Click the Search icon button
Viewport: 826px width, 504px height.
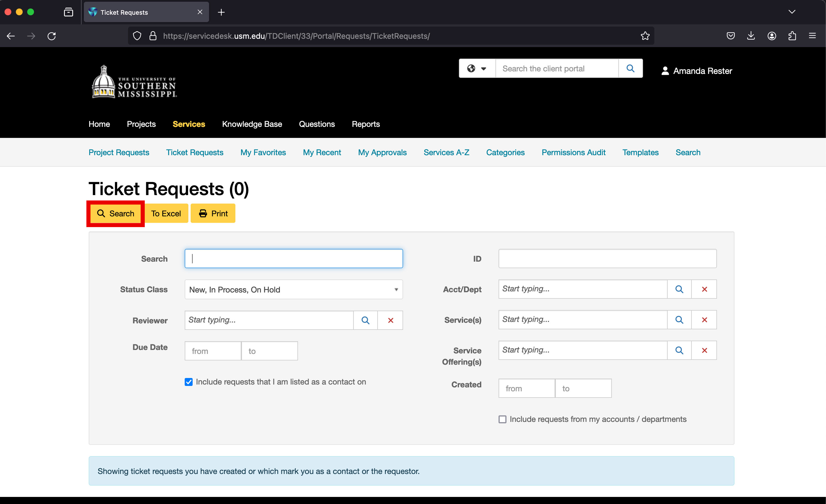tap(116, 213)
